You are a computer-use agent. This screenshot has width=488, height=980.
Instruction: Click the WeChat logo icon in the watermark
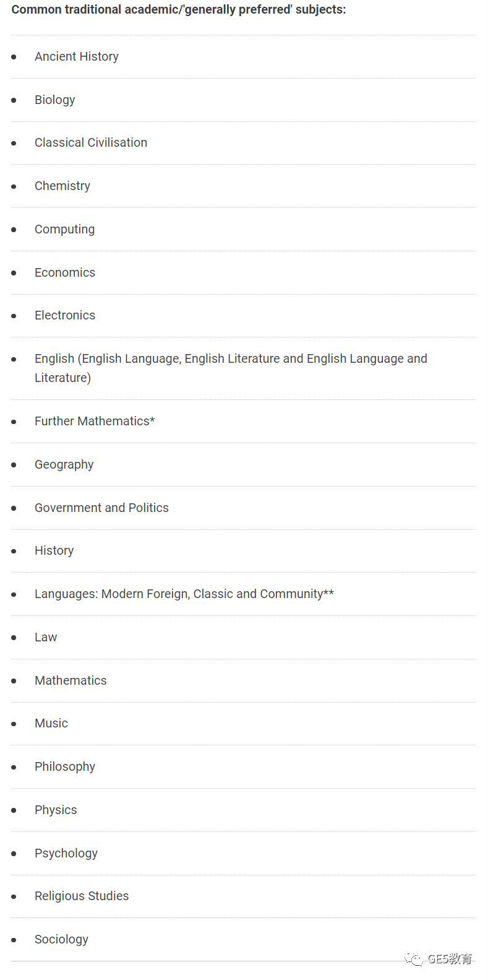click(x=414, y=959)
